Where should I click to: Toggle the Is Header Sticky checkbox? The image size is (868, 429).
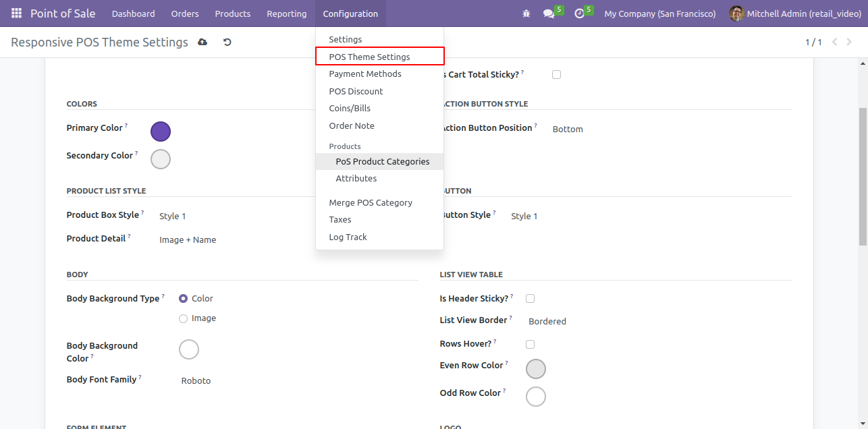point(530,298)
